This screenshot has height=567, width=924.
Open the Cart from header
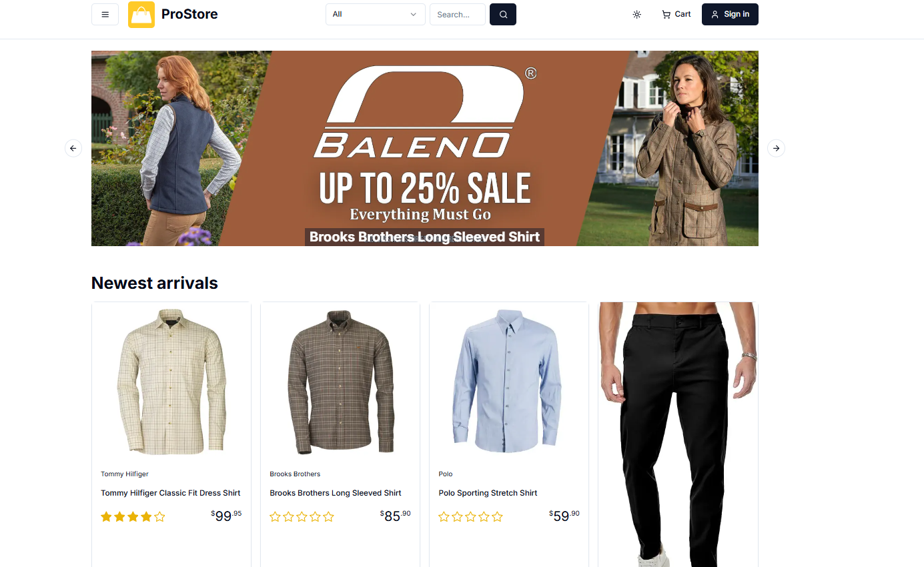tap(676, 14)
